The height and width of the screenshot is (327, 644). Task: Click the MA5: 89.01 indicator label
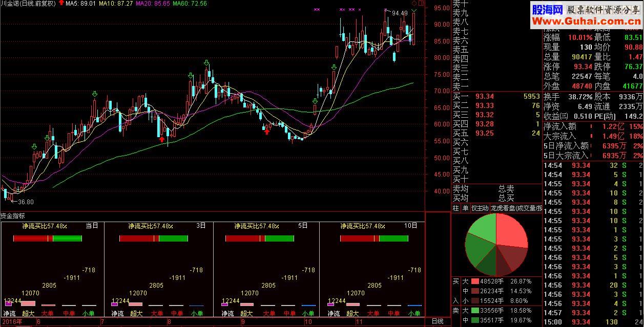pyautogui.click(x=81, y=4)
